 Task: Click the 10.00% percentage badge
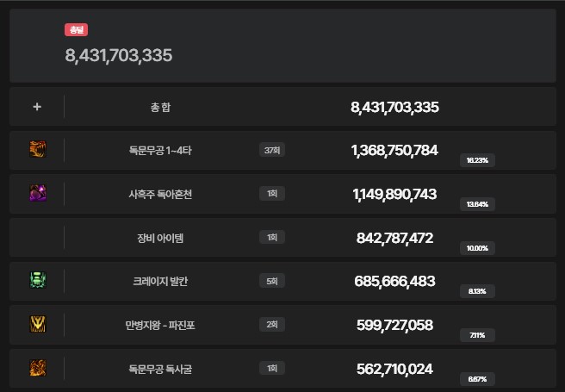tap(476, 248)
